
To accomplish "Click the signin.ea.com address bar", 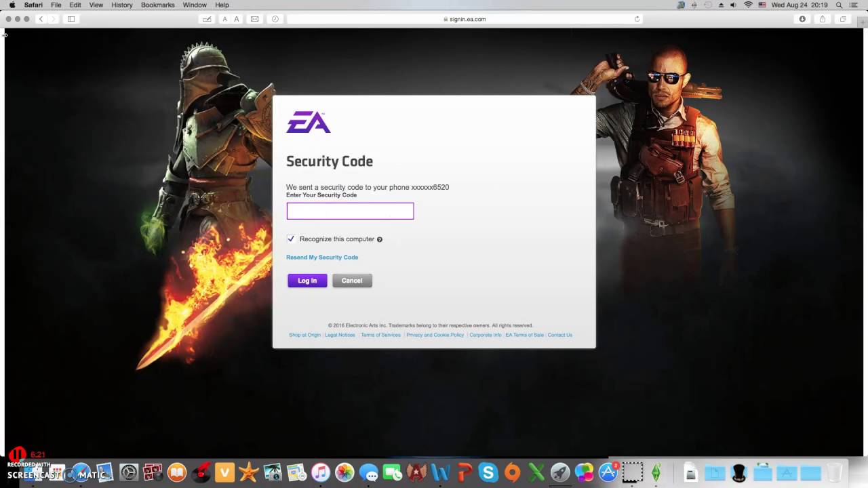I will coord(464,19).
